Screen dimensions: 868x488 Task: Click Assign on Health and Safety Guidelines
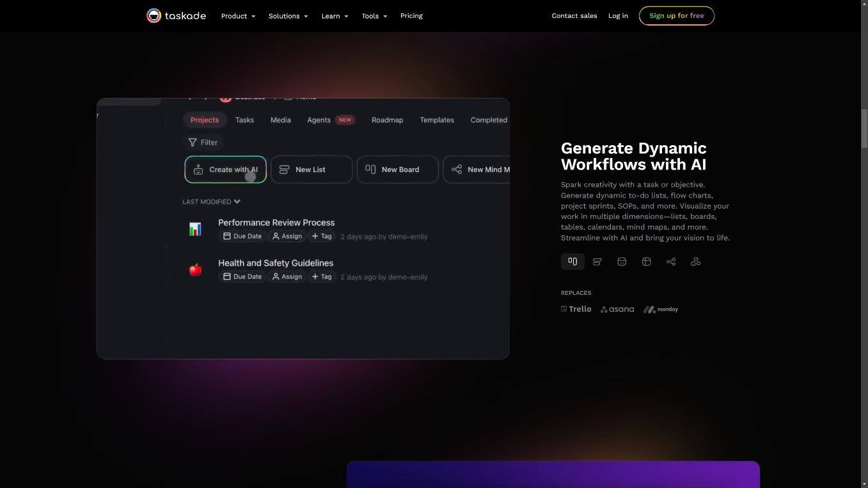pos(287,276)
